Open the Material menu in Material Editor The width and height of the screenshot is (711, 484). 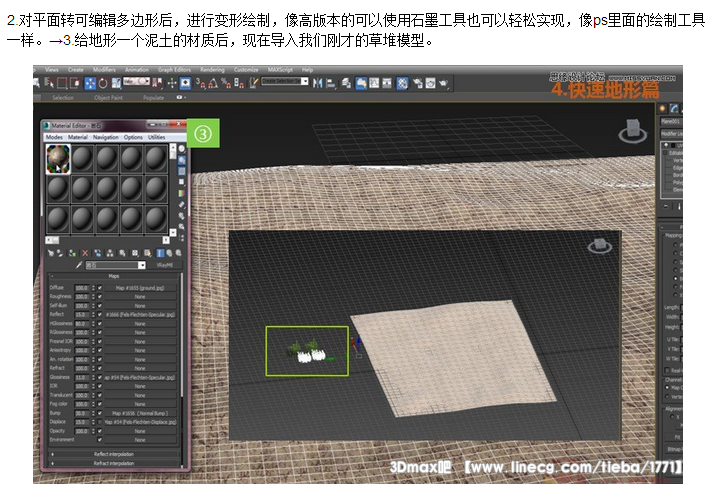click(x=78, y=137)
